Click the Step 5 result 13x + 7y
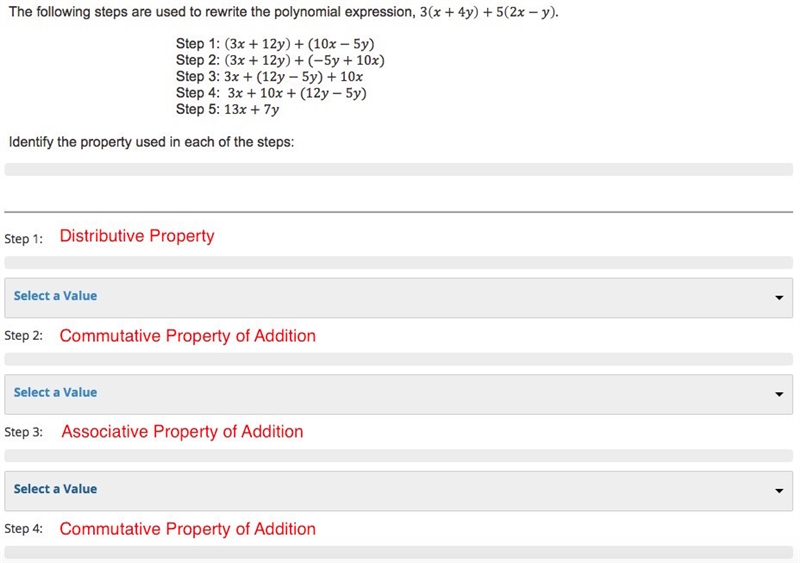 [252, 109]
